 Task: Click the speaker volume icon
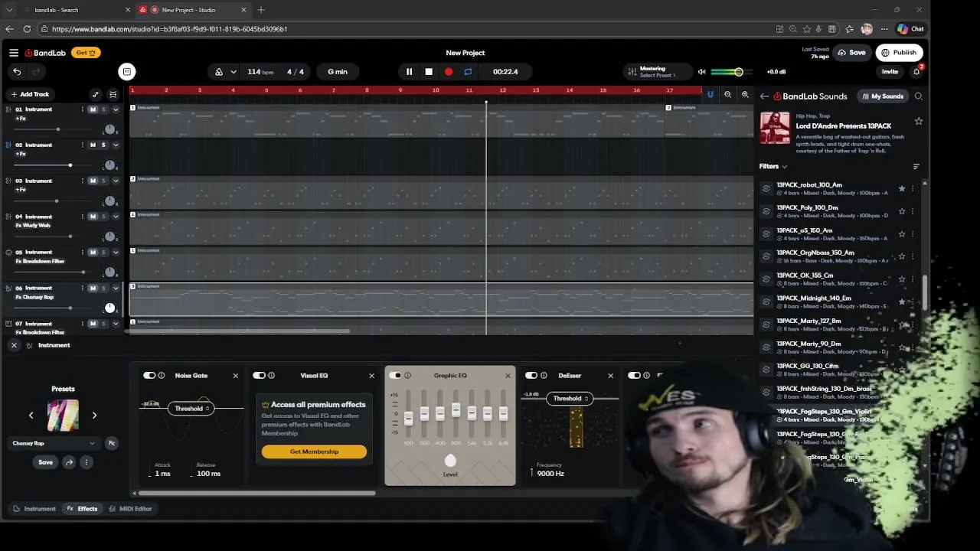click(x=701, y=72)
